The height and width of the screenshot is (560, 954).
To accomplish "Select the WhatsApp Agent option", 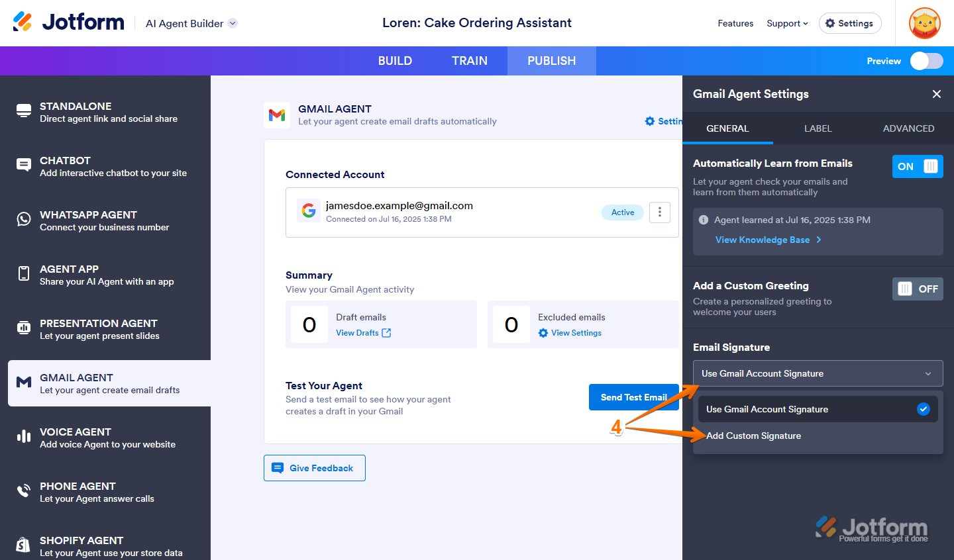I will point(105,220).
